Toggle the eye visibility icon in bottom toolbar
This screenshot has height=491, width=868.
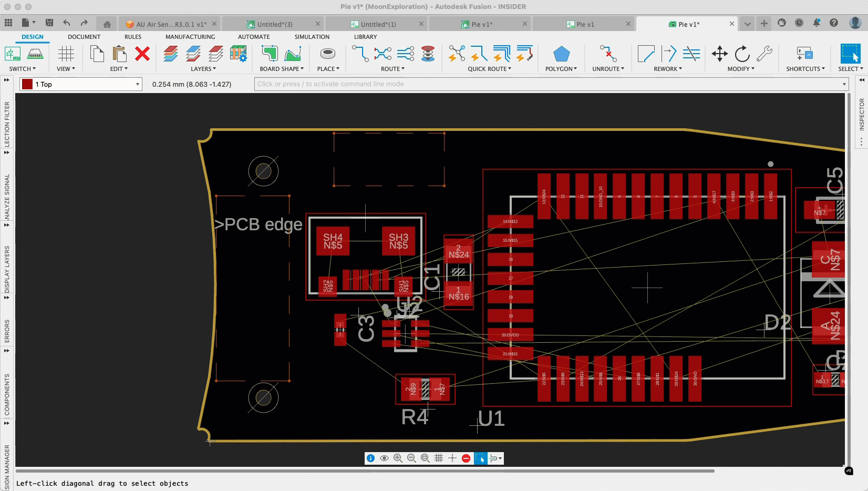(x=384, y=458)
